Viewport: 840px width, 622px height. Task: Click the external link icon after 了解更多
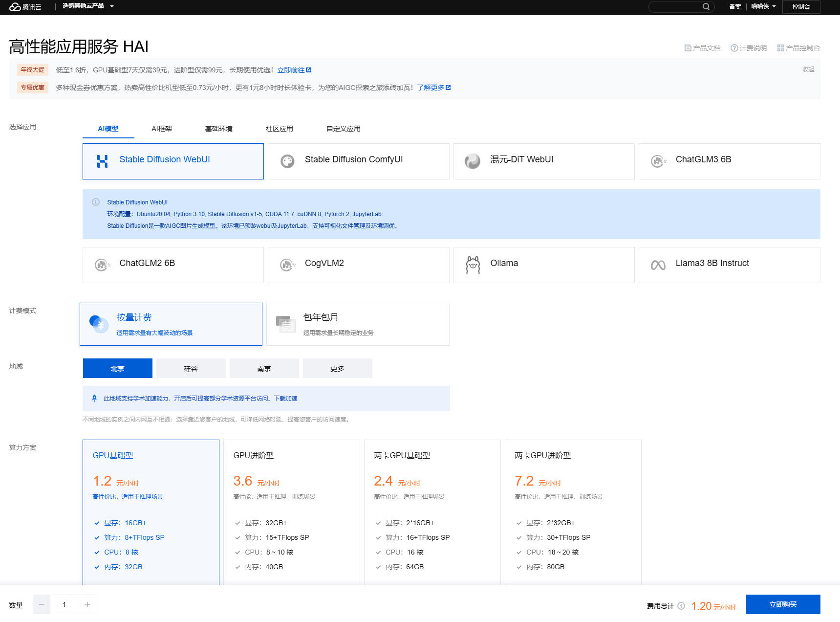[x=448, y=88]
